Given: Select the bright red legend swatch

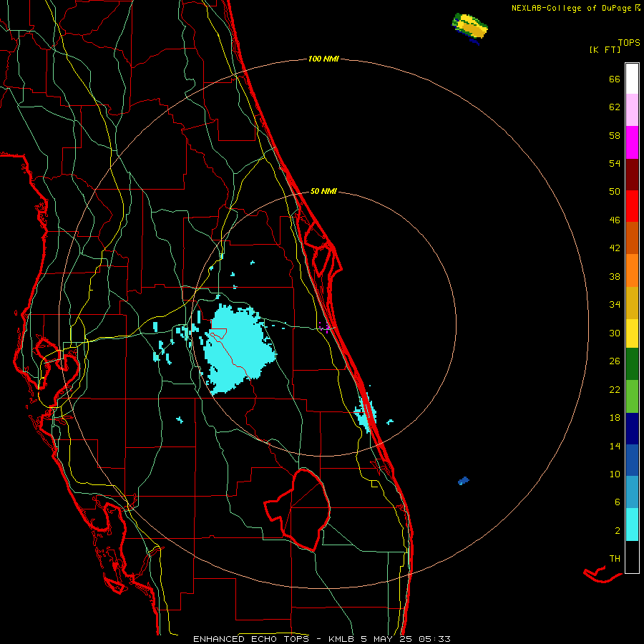Looking at the screenshot, I should (632, 206).
